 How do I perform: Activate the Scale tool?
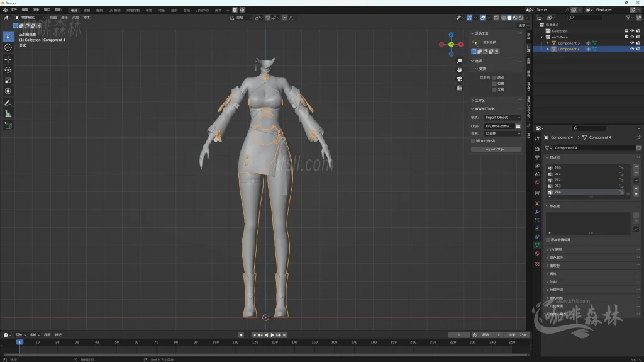pyautogui.click(x=8, y=81)
